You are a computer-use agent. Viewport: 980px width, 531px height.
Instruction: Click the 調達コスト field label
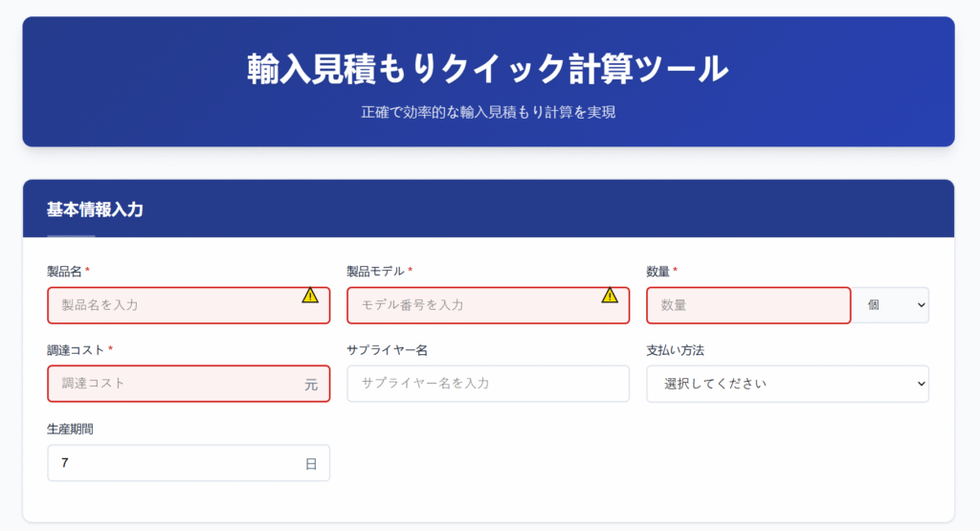coord(76,350)
